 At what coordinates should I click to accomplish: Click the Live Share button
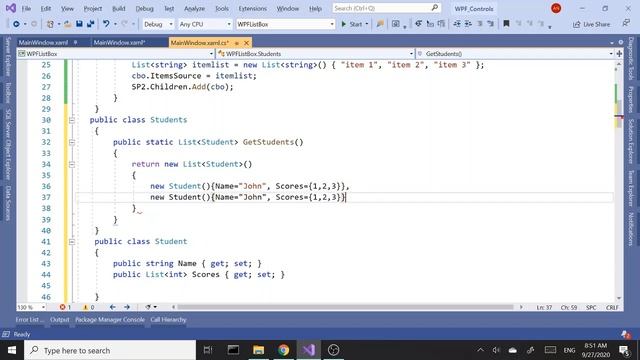[x=591, y=24]
